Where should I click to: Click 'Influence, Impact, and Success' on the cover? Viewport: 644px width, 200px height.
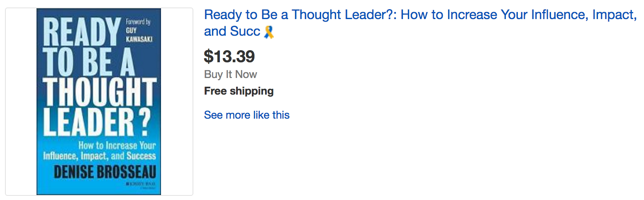point(99,156)
